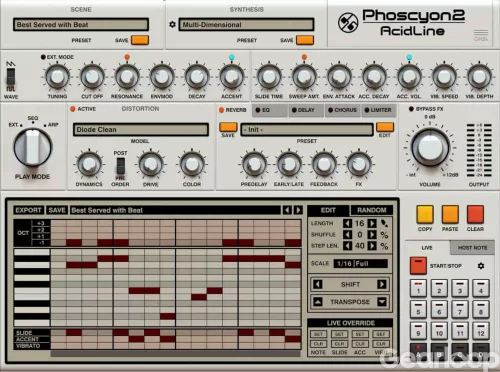Viewport: 500px width, 372px height.
Task: Click the ACCENT knob
Action: coord(232,77)
